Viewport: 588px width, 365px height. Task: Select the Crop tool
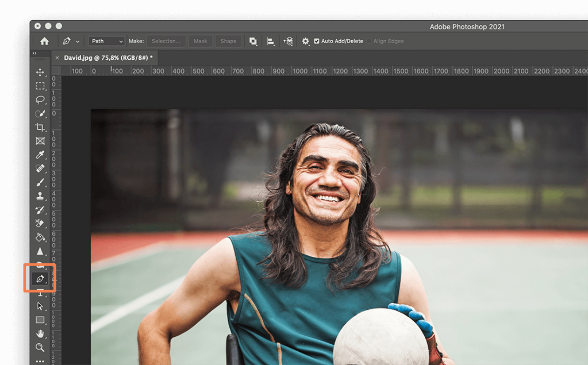pyautogui.click(x=40, y=127)
